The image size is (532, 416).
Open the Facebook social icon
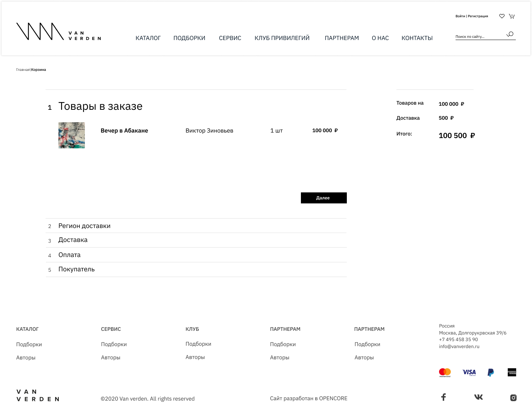click(x=443, y=397)
